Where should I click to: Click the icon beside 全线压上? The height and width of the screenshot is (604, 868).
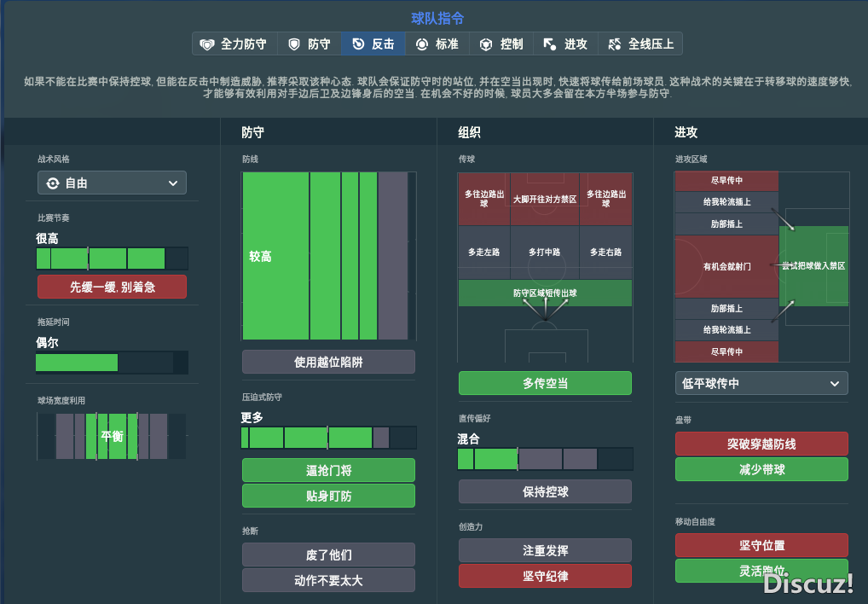[x=614, y=44]
